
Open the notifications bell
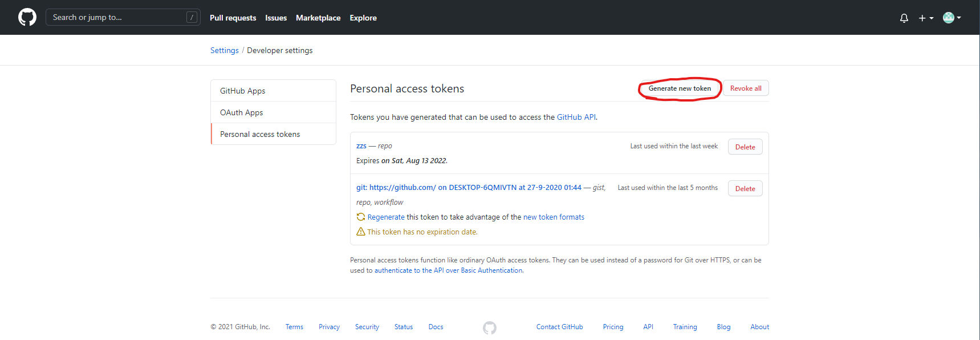[x=904, y=18]
